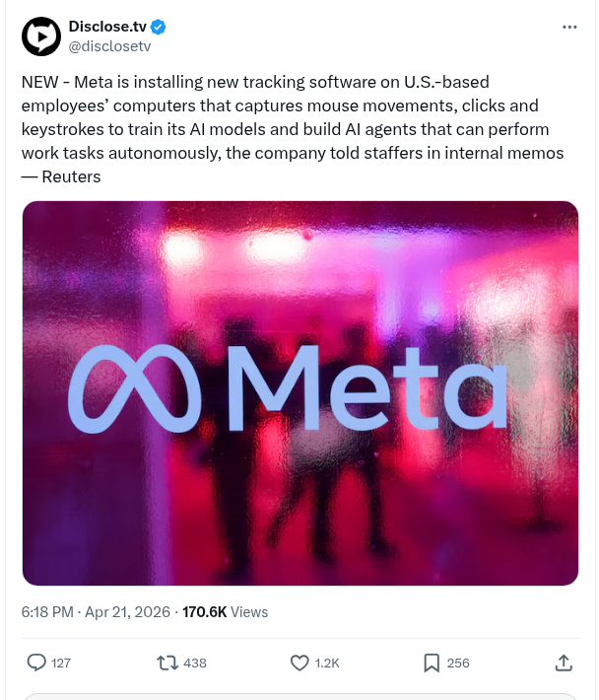Open the Disclose.tv profile avatar
599x700 pixels.
coord(41,35)
